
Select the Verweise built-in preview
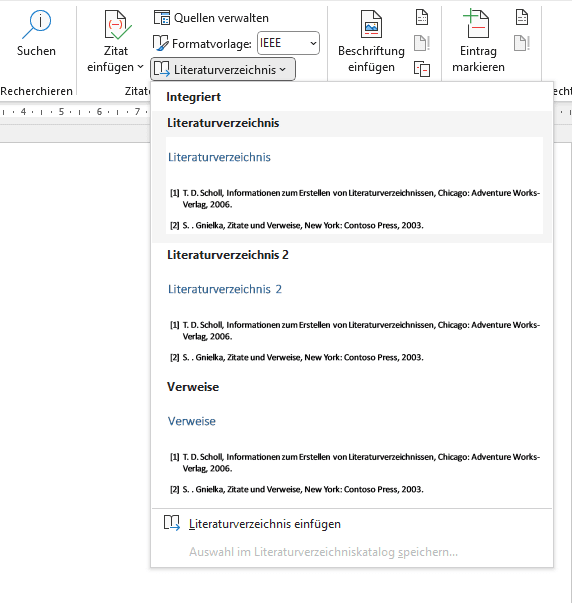click(352, 441)
